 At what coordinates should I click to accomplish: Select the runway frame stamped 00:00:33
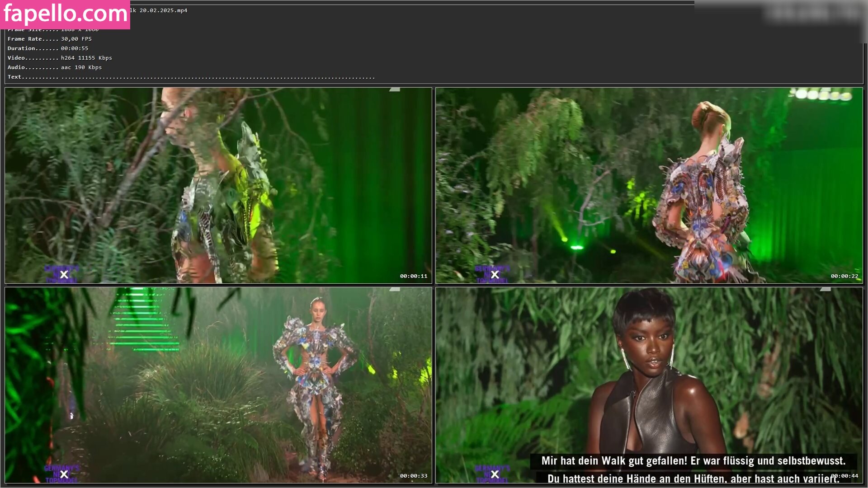(x=218, y=385)
